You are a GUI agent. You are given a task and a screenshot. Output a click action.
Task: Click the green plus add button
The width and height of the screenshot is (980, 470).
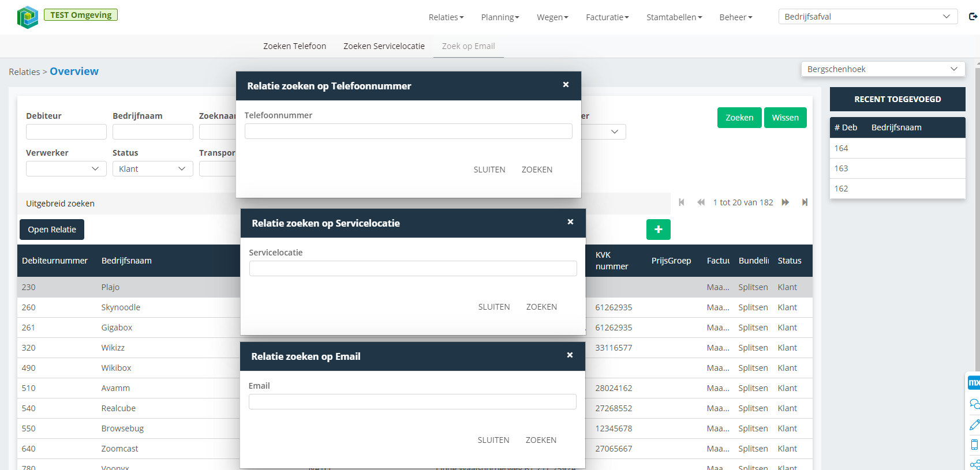659,230
